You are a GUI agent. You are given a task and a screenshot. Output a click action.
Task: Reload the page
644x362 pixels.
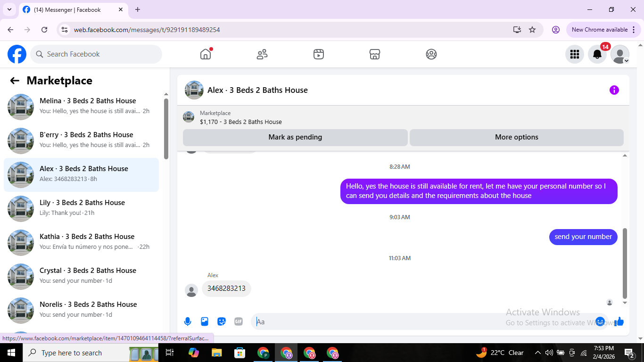[44, 30]
